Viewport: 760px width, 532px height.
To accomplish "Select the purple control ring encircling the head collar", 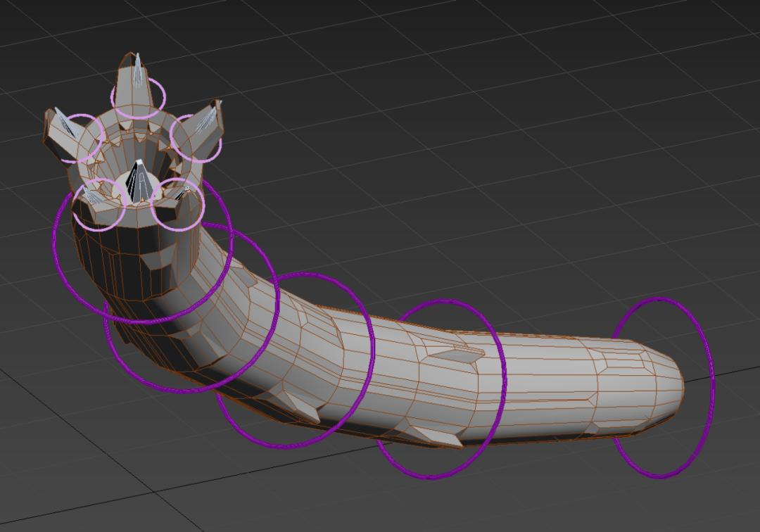I will pyautogui.click(x=142, y=250).
